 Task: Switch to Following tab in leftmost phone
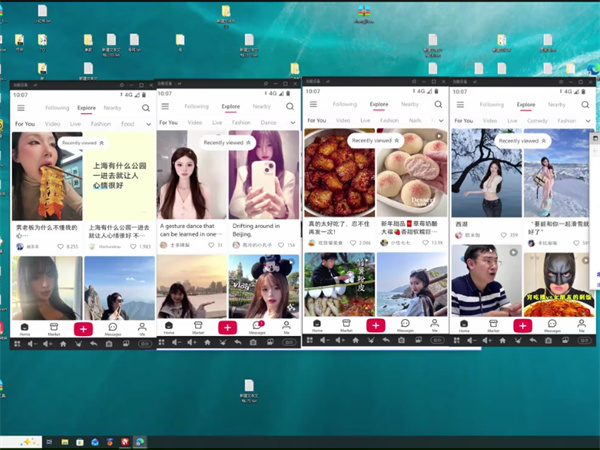point(57,108)
